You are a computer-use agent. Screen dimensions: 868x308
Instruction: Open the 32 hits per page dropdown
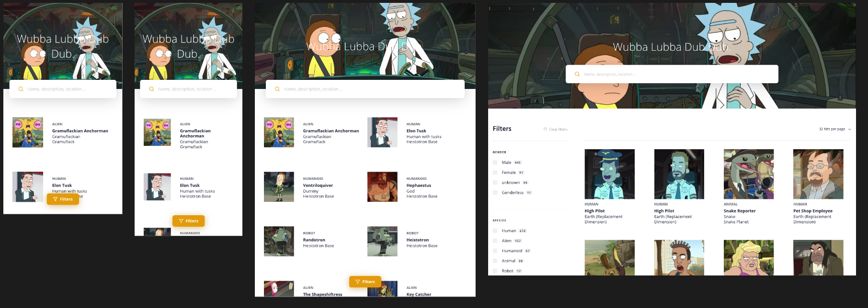tap(835, 129)
